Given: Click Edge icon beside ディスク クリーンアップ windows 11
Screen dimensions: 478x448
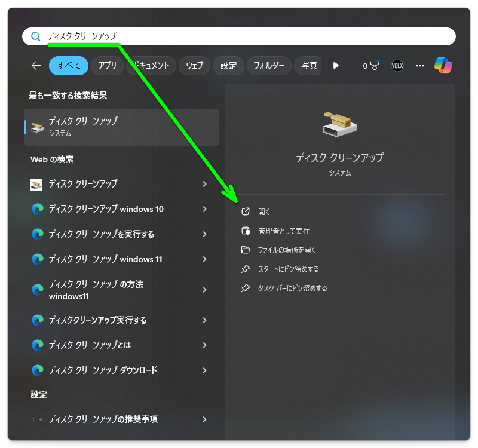Looking at the screenshot, I should (x=38, y=259).
